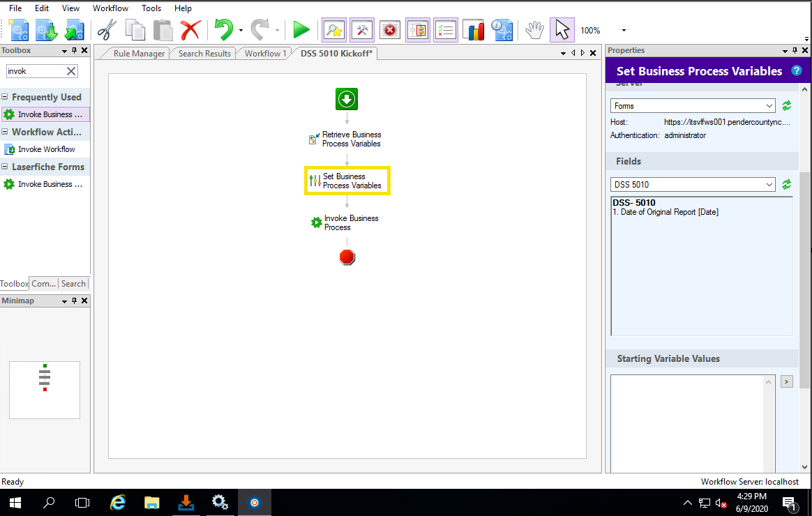Switch to the Rule Manager tab

pyautogui.click(x=139, y=54)
